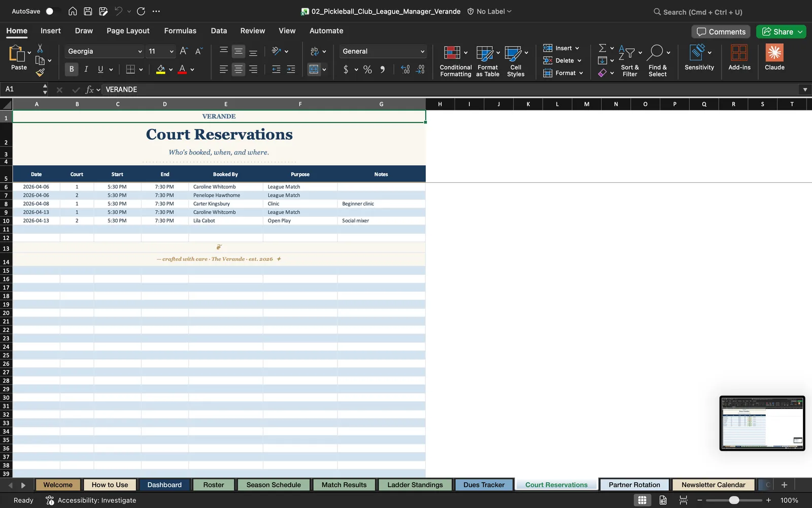Increase font size with large A
This screenshot has height=508, width=812.
tap(184, 51)
